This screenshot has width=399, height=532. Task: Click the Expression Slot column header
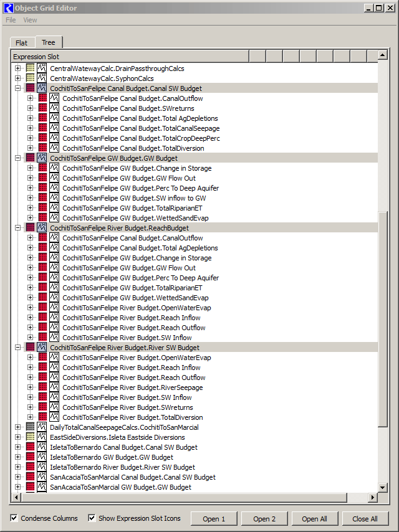[x=130, y=57]
